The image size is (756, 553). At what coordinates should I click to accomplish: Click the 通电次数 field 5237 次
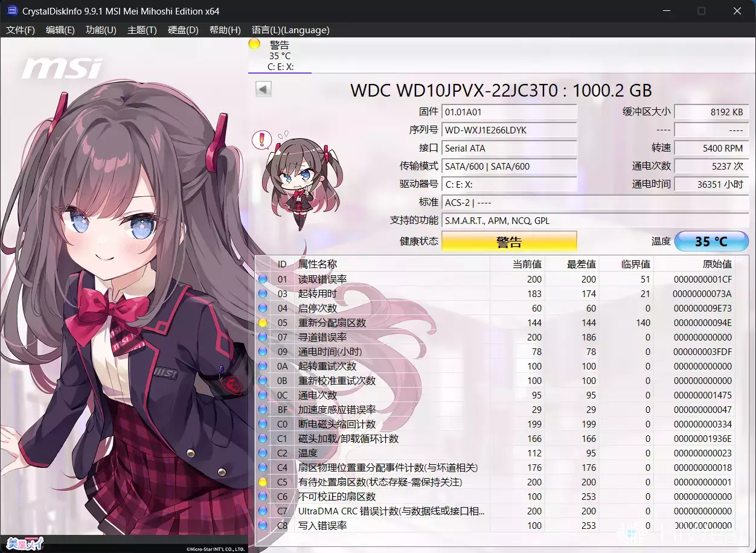tap(711, 166)
